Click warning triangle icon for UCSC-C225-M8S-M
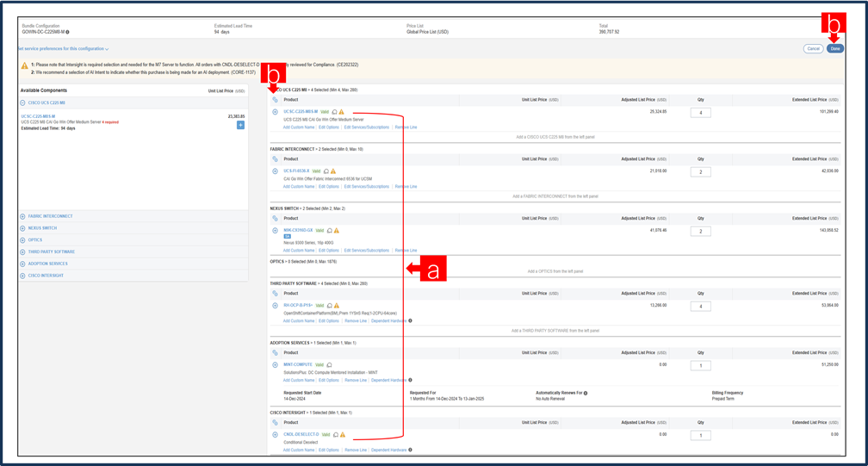Viewport: 868px width, 466px height. pyautogui.click(x=342, y=112)
